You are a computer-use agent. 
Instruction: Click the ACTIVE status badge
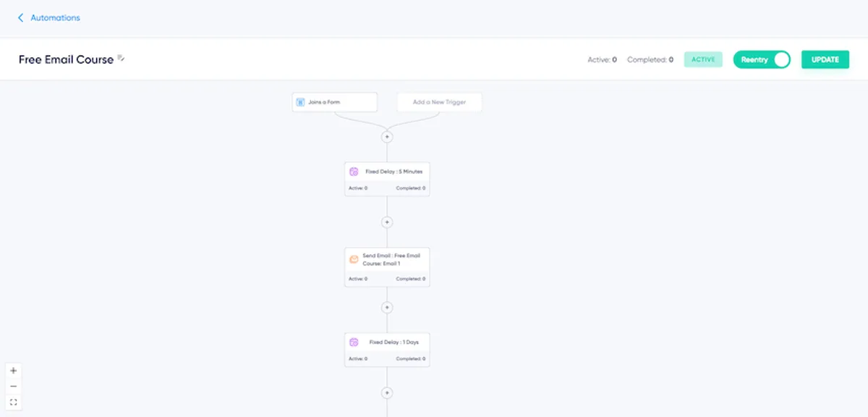(703, 59)
